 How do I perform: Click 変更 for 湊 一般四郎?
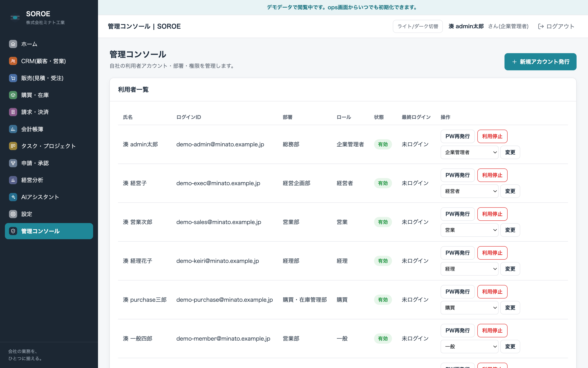(x=510, y=347)
